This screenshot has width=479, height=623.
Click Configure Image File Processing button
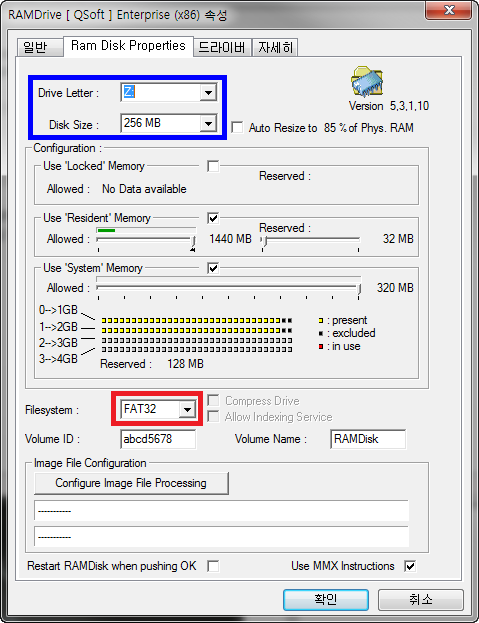click(131, 483)
